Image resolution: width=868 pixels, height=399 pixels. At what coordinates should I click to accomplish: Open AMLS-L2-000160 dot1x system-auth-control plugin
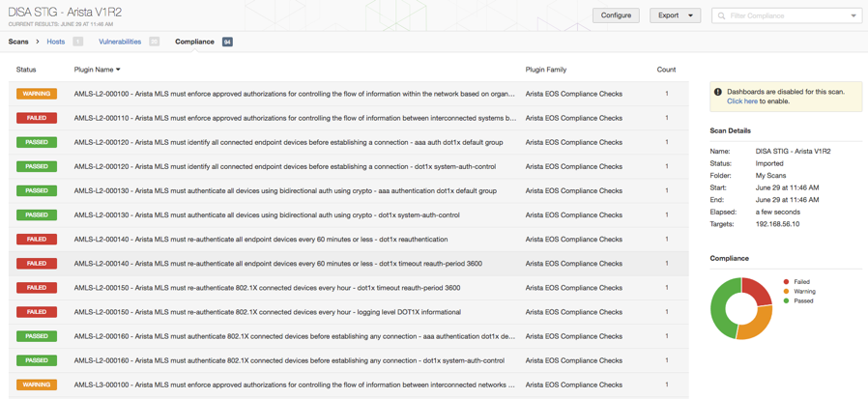[x=289, y=360]
